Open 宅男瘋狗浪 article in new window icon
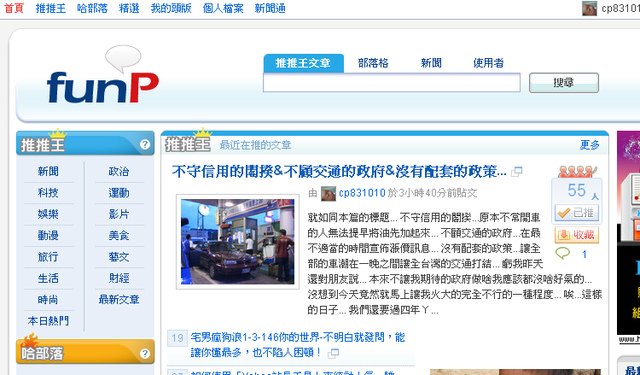Viewport: 640px width, 375px height. 333,353
